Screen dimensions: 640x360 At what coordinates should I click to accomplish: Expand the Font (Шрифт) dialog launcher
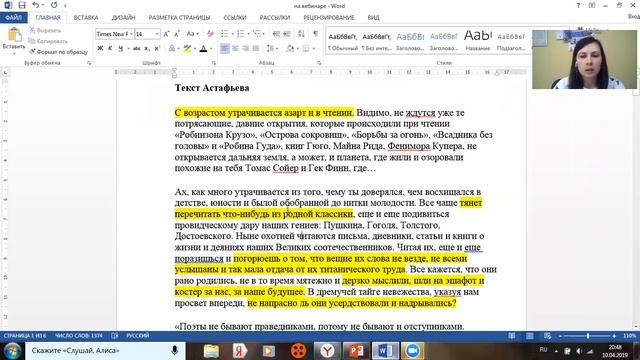(213, 63)
